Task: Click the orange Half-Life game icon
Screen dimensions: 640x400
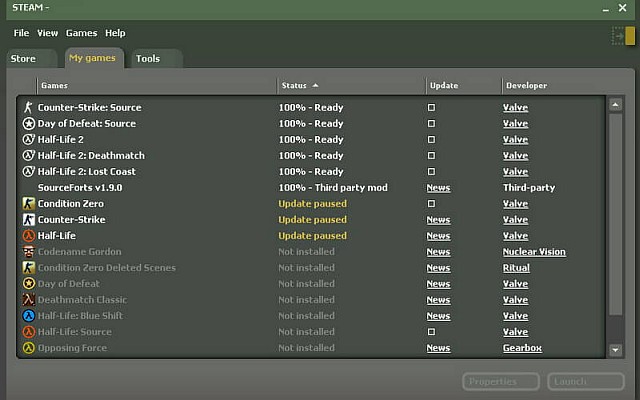Action: click(29, 235)
